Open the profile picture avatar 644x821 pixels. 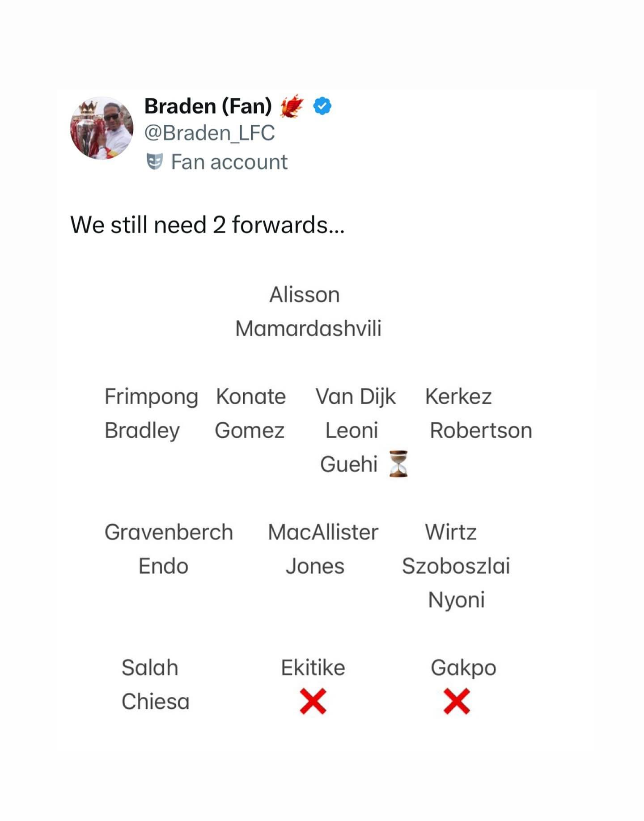pyautogui.click(x=102, y=128)
